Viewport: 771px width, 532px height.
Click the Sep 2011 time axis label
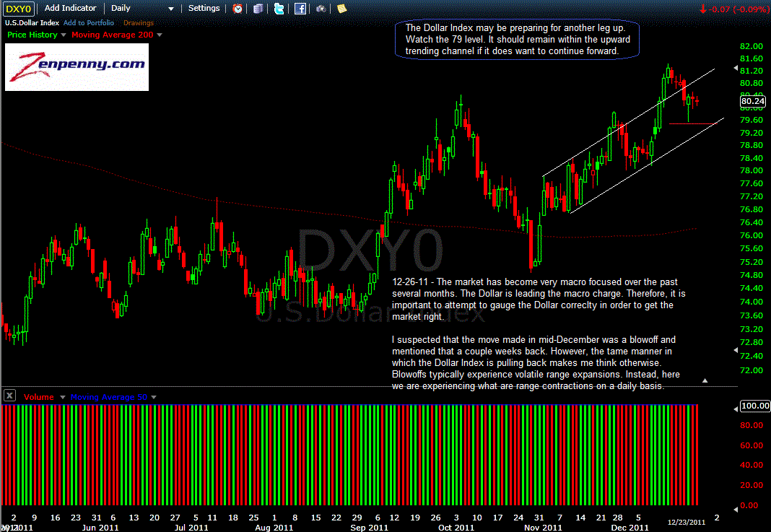[370, 528]
